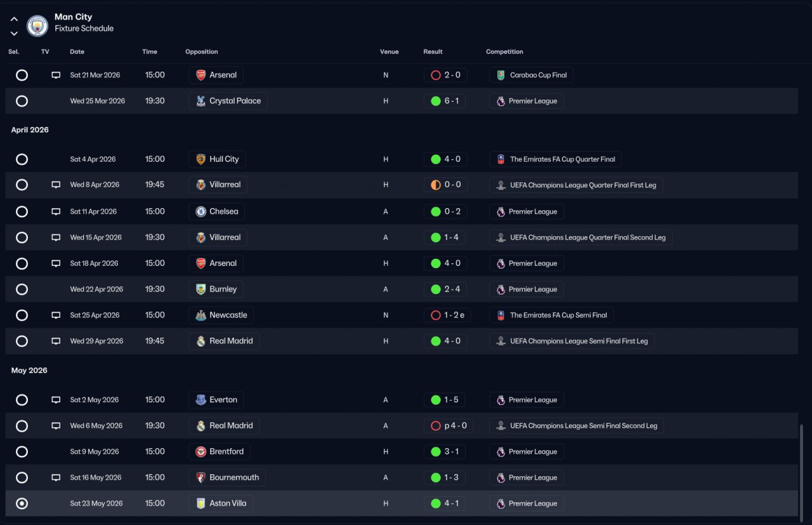Click the Man City club badge
The height and width of the screenshot is (525, 812).
click(37, 26)
